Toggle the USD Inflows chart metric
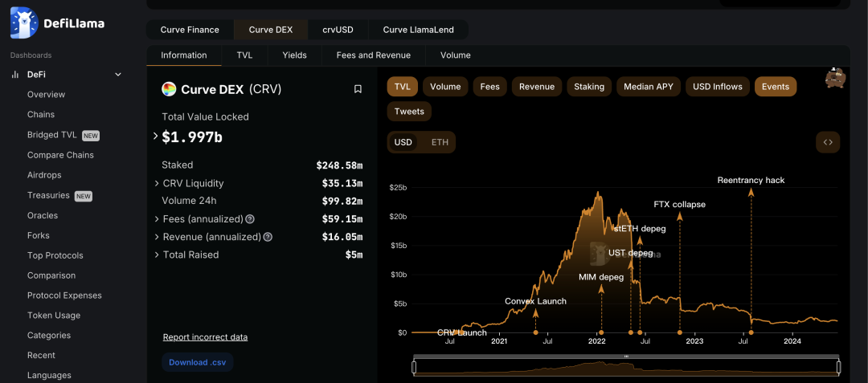 718,87
